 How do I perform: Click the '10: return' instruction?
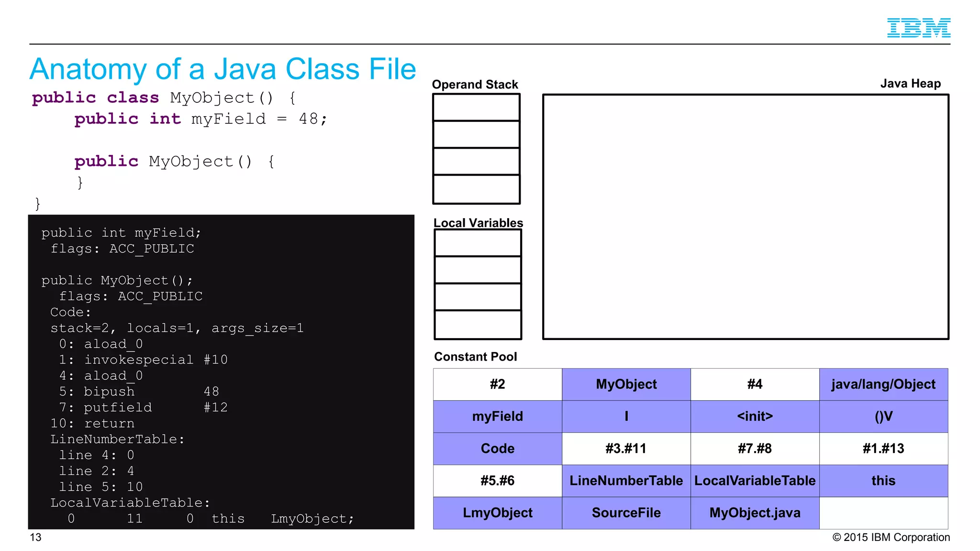point(92,423)
